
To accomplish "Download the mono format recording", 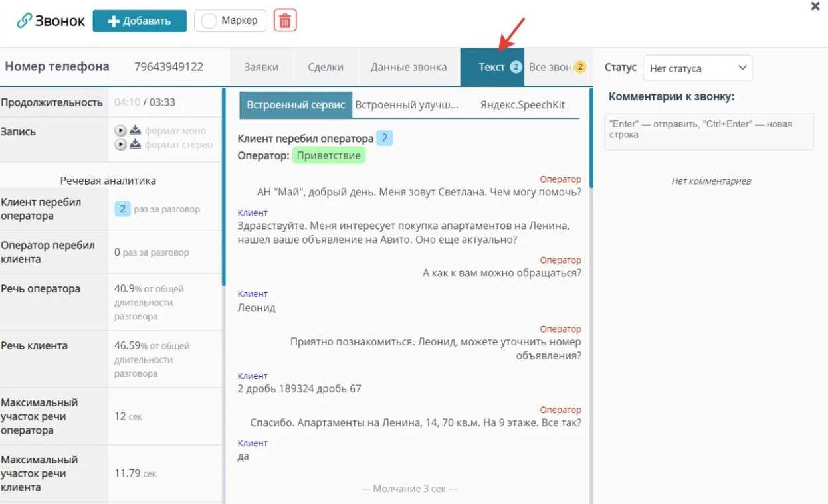I will click(135, 130).
